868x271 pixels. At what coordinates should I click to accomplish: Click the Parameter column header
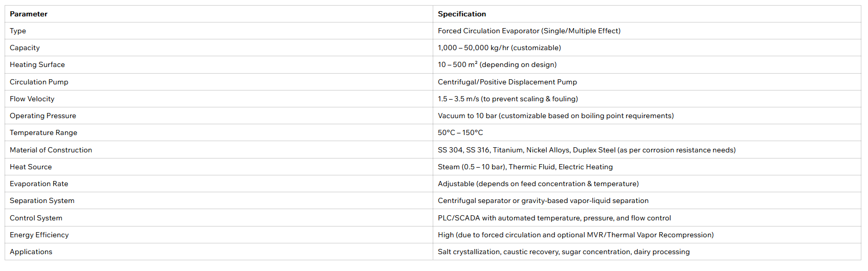coord(29,14)
